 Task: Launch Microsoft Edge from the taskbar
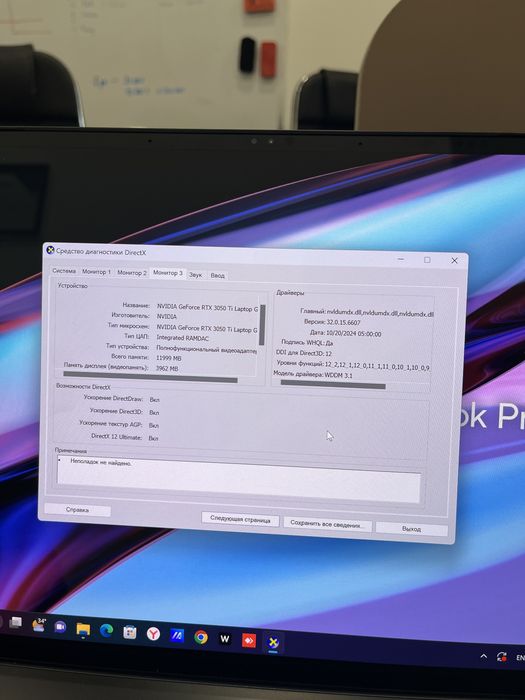point(106,630)
